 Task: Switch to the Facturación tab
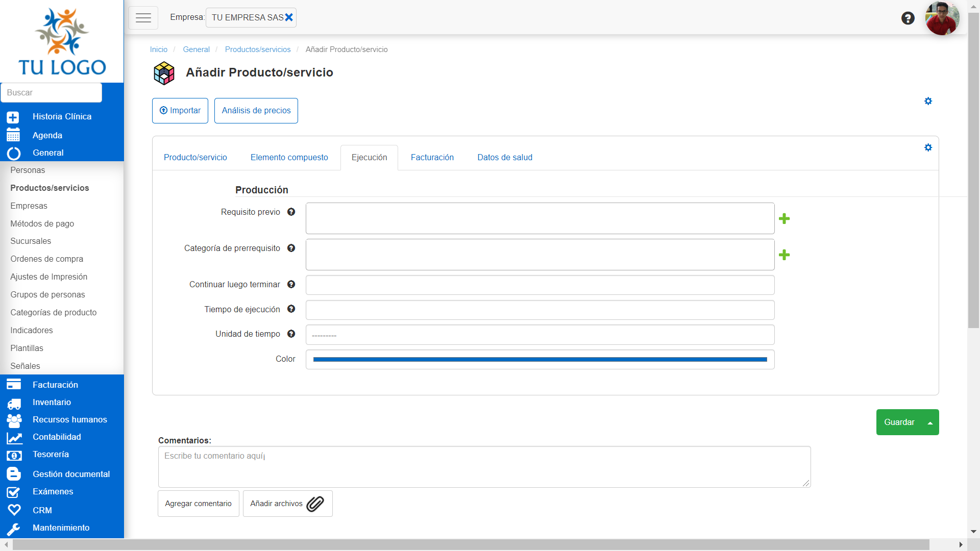[x=432, y=158]
